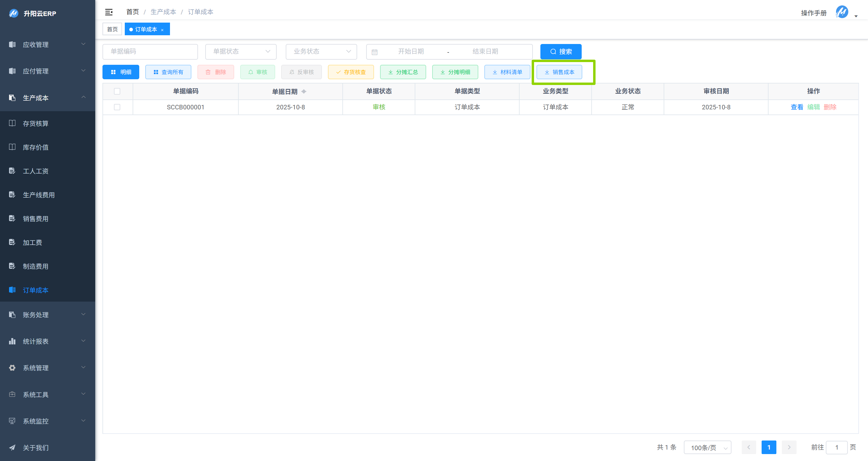
Task: Close the 订单成本 tab via x icon
Action: click(162, 30)
